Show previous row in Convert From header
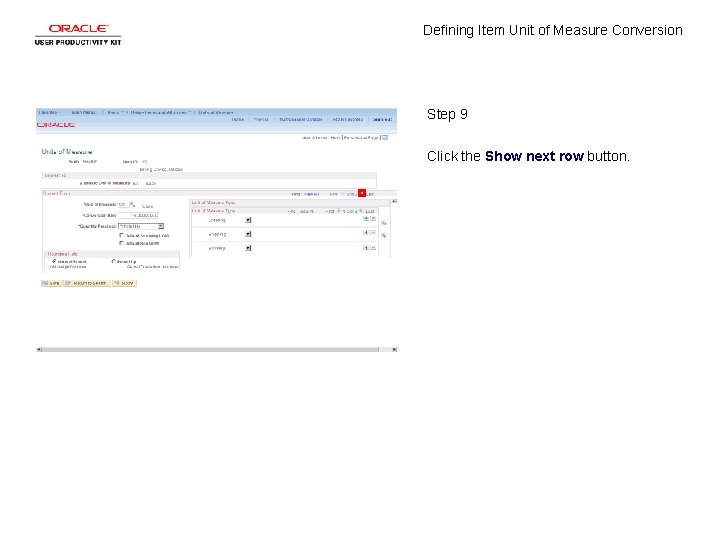720x540 pixels. point(343,194)
